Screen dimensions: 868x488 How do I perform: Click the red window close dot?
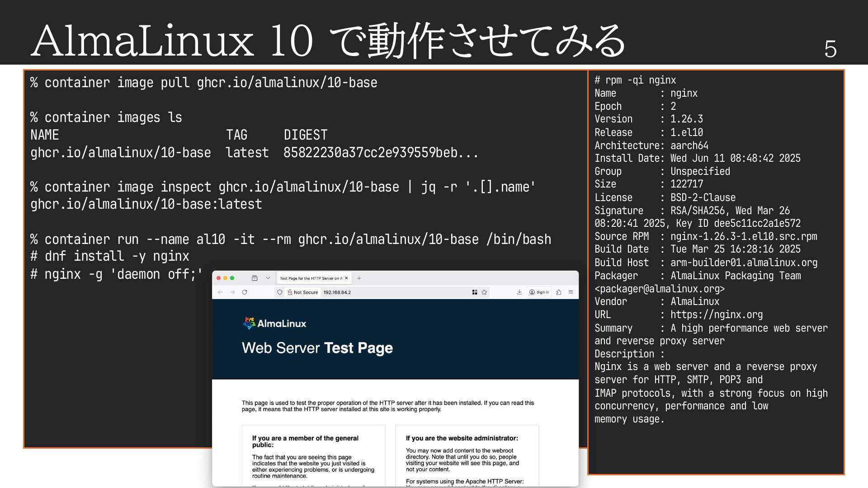pos(219,278)
